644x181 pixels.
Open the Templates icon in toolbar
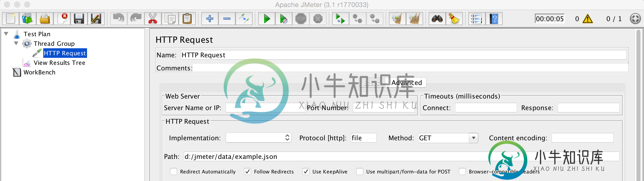pos(28,19)
